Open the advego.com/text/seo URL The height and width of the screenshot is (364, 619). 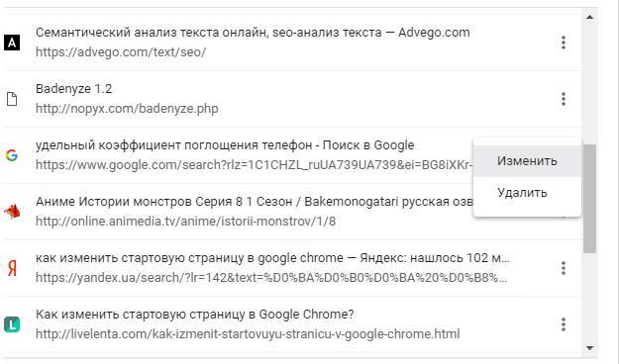point(121,52)
